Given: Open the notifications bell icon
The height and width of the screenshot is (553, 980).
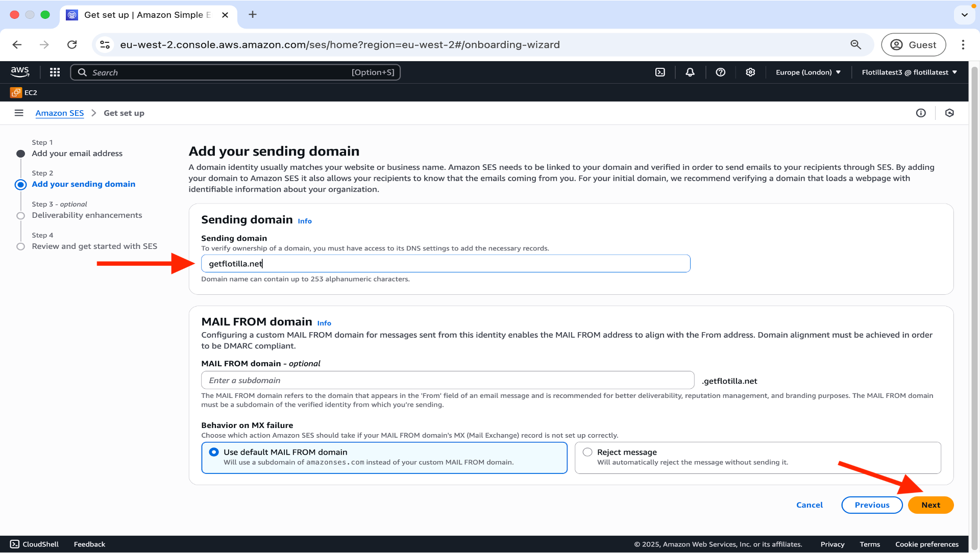Looking at the screenshot, I should click(x=690, y=72).
